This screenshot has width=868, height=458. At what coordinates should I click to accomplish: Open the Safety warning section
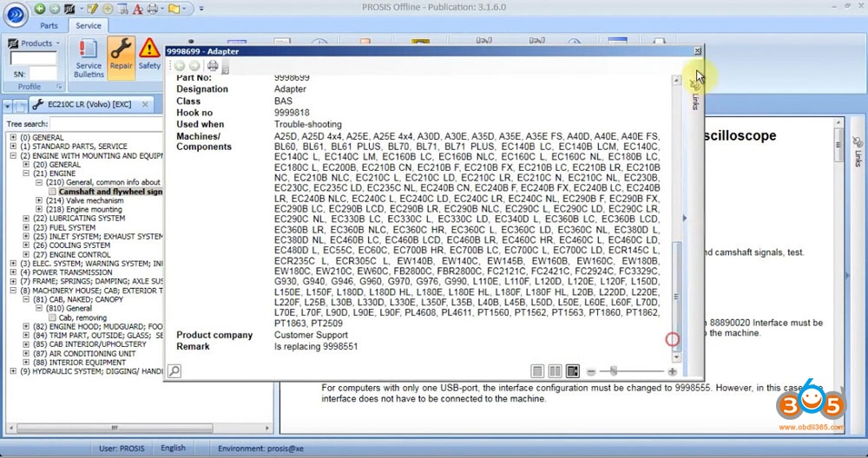pos(149,56)
